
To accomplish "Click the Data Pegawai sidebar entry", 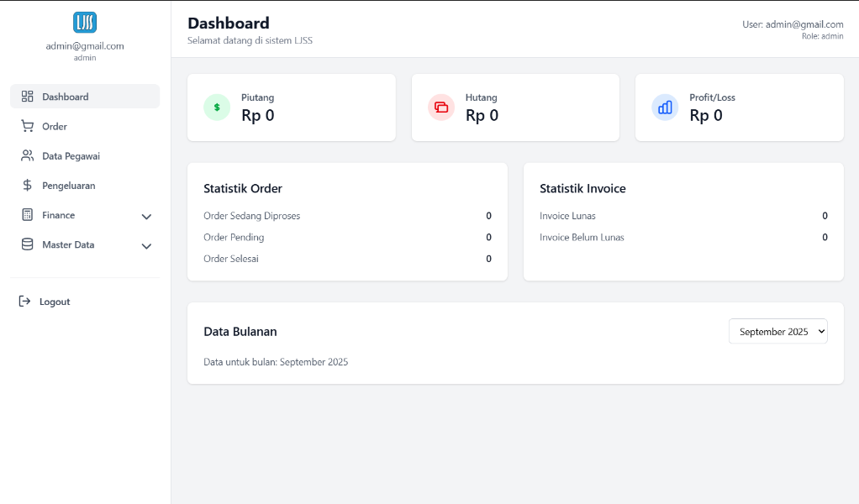I will coord(71,155).
